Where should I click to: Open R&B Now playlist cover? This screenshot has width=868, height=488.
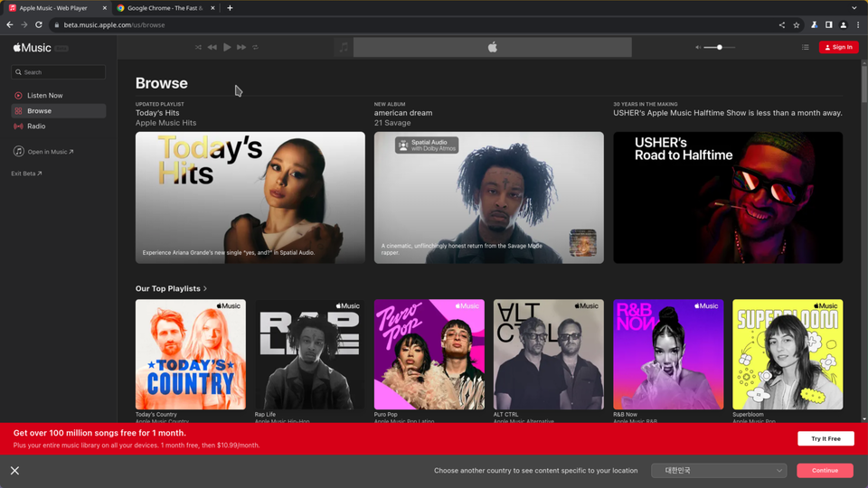[x=668, y=354]
